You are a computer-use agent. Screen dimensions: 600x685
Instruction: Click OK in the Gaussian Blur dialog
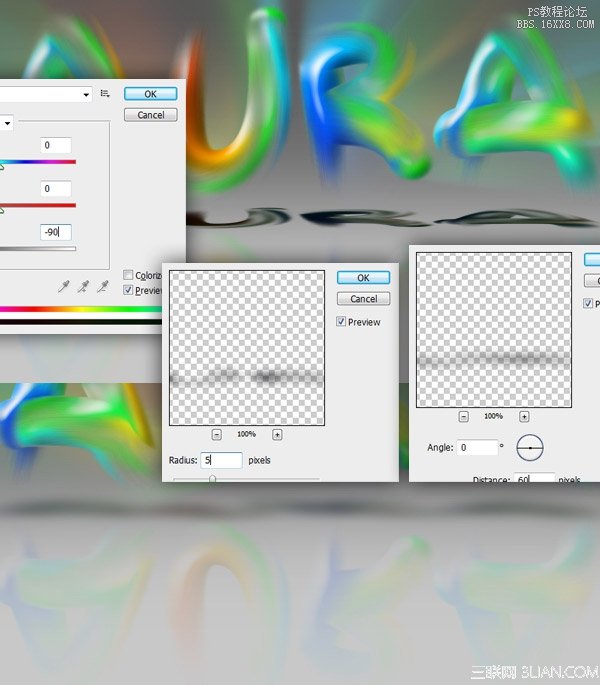click(363, 278)
